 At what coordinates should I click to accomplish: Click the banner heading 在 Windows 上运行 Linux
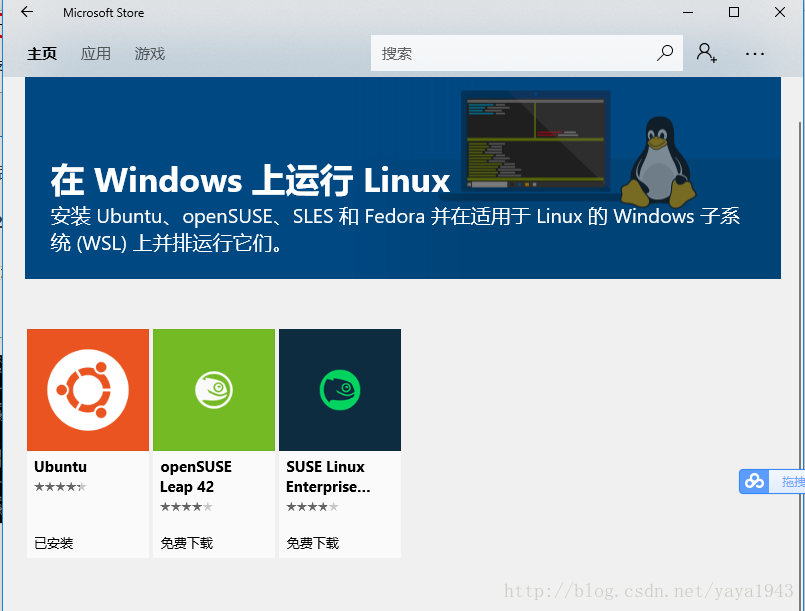251,180
